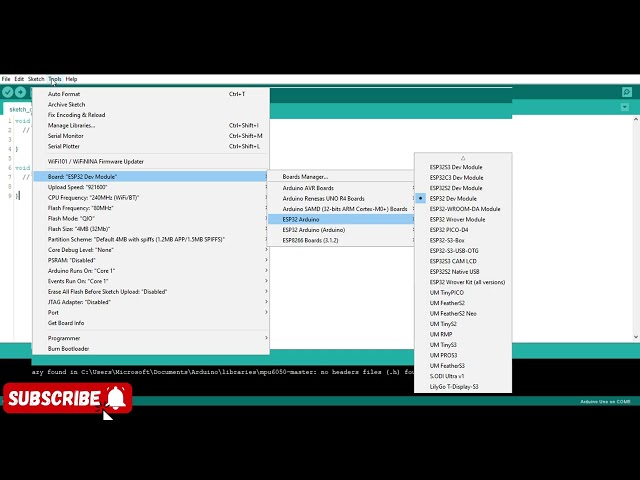Click the Verify checkmark button

(x=7, y=92)
